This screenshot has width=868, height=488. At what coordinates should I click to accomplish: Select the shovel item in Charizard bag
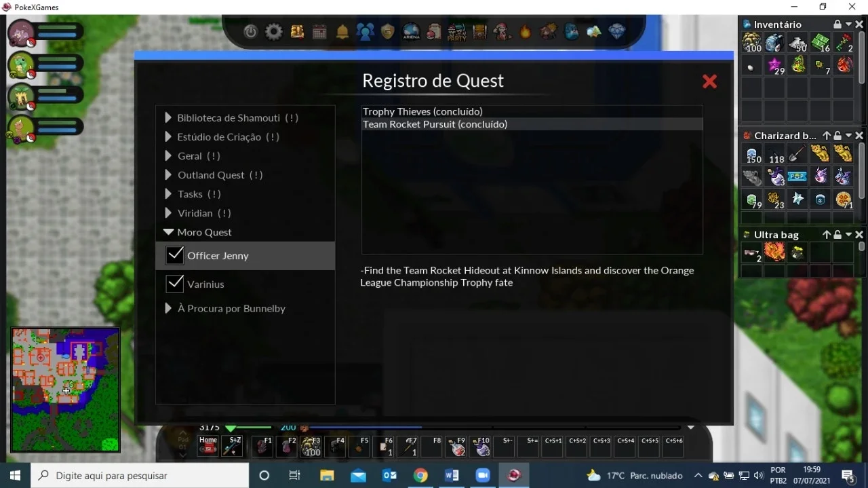point(797,154)
